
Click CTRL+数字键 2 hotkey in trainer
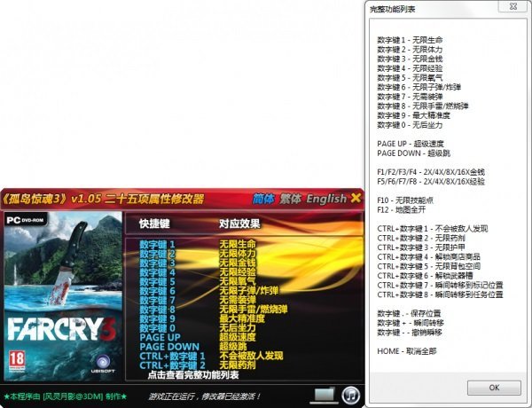[x=172, y=365]
